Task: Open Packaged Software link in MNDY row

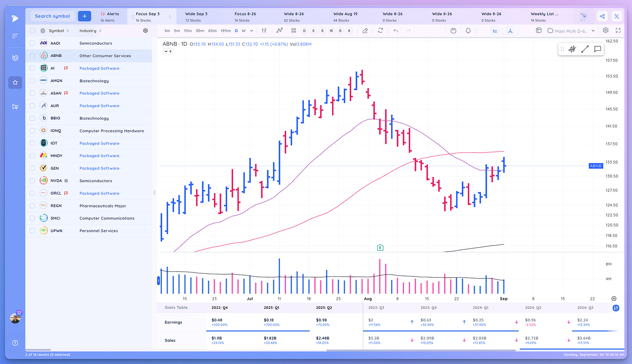Action: [x=99, y=156]
